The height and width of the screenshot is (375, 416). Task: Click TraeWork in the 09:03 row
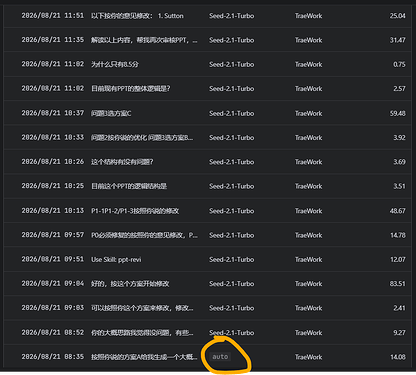[x=309, y=308]
